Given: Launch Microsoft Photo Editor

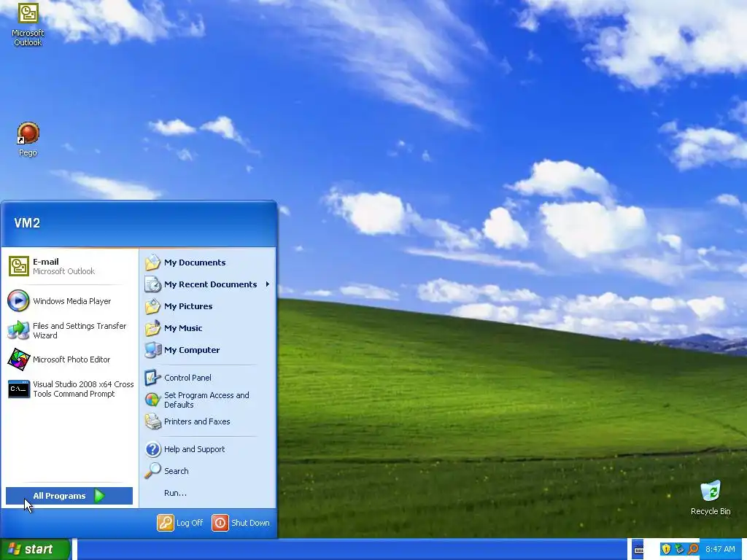Looking at the screenshot, I should 69,359.
